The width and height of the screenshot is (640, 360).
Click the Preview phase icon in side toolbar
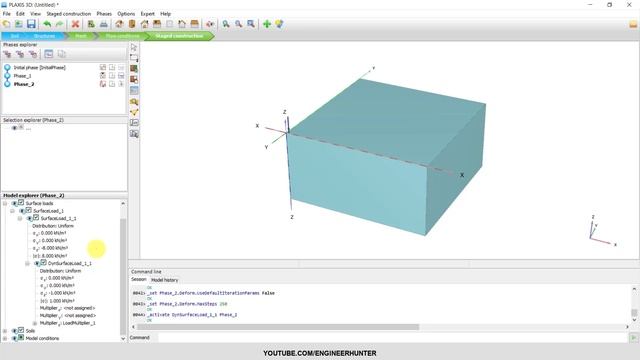coord(134,102)
